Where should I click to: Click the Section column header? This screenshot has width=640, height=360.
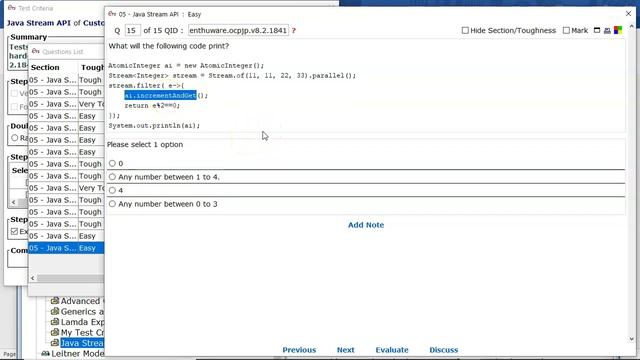(x=53, y=67)
